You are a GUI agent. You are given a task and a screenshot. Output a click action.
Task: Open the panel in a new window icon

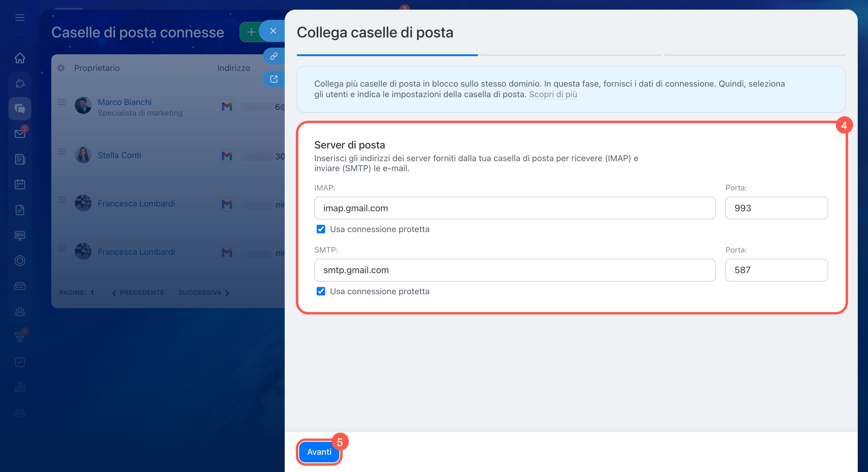pos(274,79)
